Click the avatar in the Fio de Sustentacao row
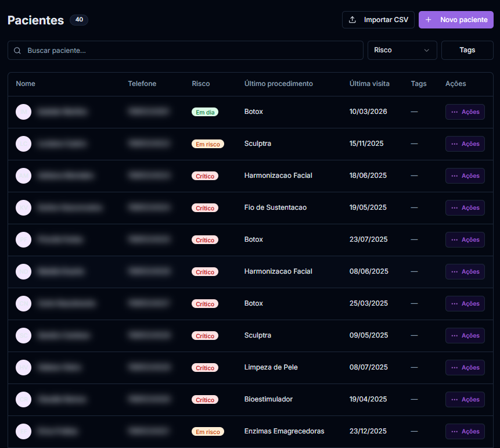The height and width of the screenshot is (448, 500). click(x=23, y=207)
